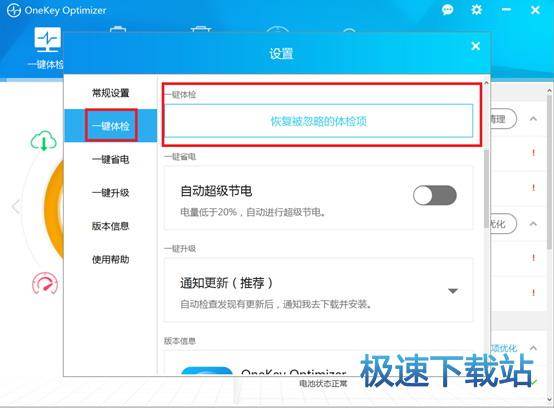The image size is (554, 408).
Task: Click the green cloud download icon
Action: tap(43, 140)
